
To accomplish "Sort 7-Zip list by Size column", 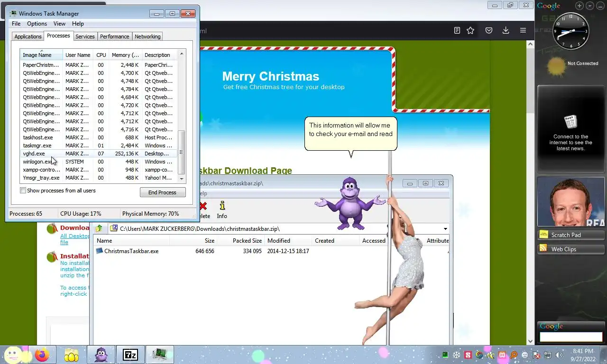I will (193, 241).
